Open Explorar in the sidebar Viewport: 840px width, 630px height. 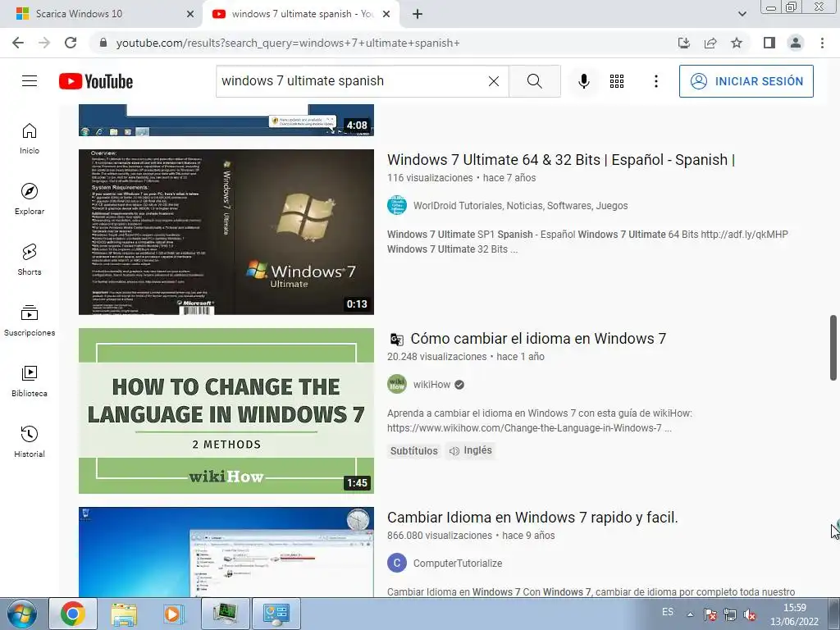(30, 199)
